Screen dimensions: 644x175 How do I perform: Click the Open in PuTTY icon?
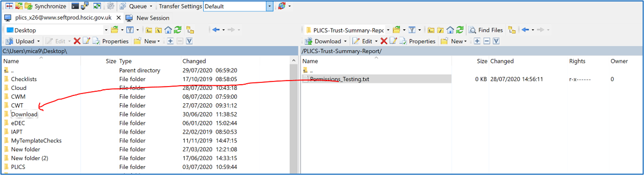click(x=85, y=6)
